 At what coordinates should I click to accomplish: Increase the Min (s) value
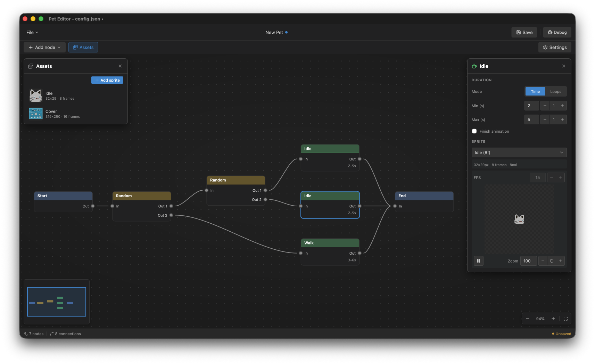click(x=562, y=106)
